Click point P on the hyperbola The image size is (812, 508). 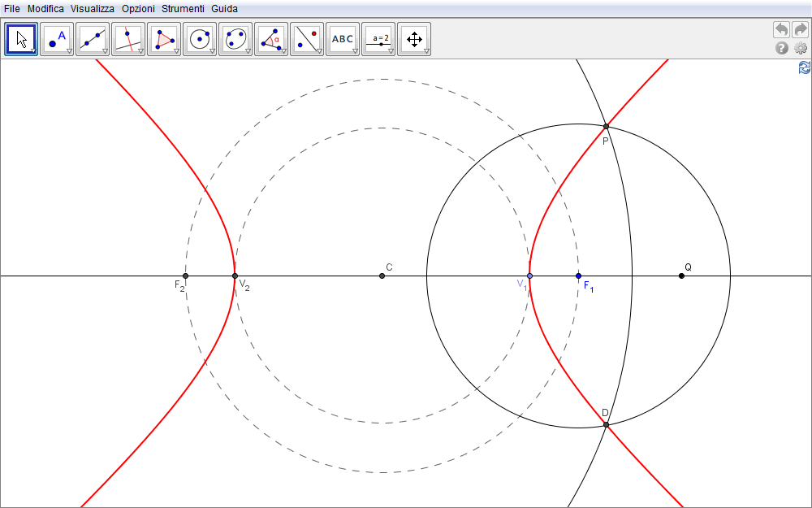coord(606,127)
